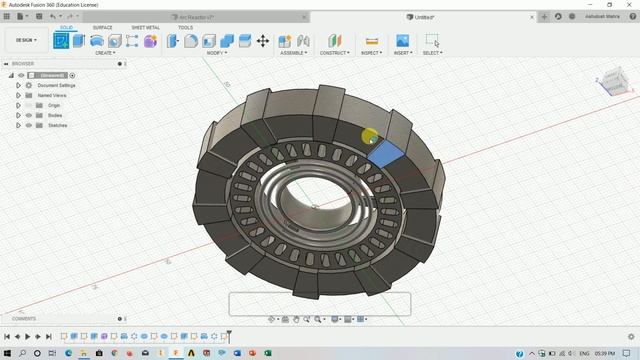The height and width of the screenshot is (360, 640).
Task: Click the timeline end marker handle
Action: (229, 336)
